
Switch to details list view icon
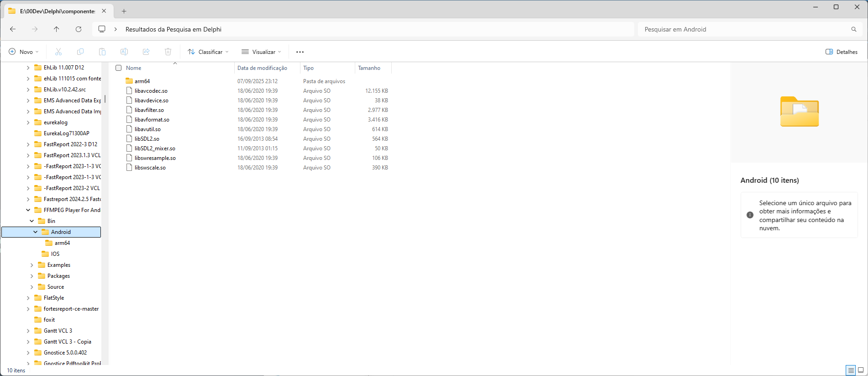[851, 370]
